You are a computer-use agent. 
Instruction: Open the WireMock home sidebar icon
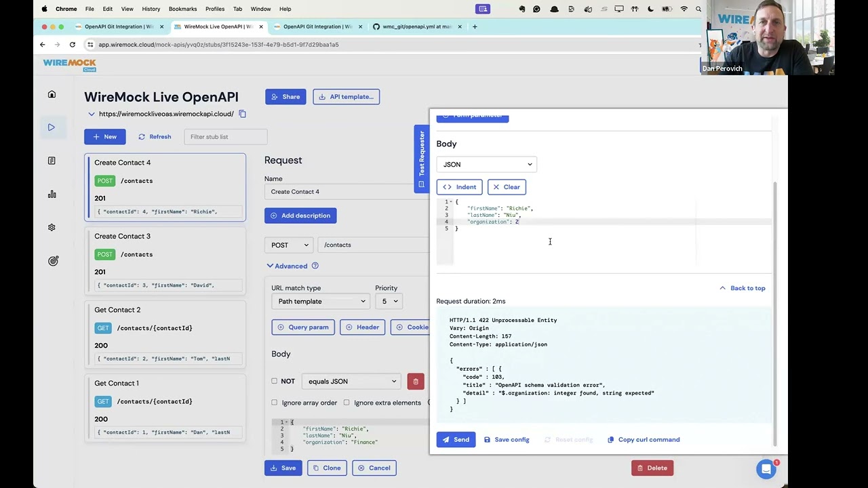(52, 94)
